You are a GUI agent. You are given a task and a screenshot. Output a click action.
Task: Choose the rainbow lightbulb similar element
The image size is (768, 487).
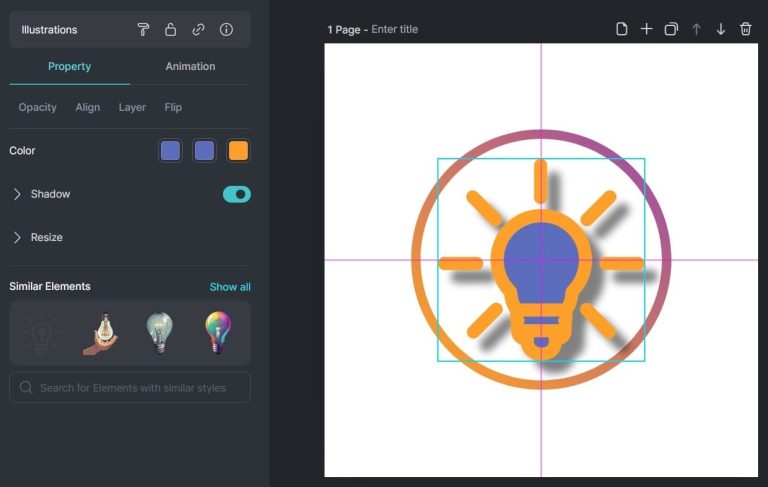click(x=217, y=333)
